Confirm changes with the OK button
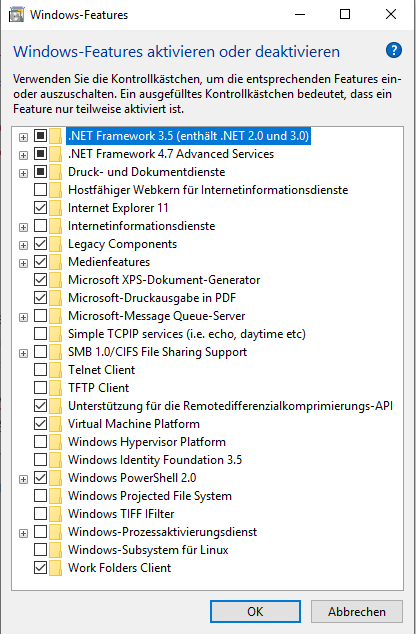Screen dimensions: 416x634 pyautogui.click(x=255, y=611)
